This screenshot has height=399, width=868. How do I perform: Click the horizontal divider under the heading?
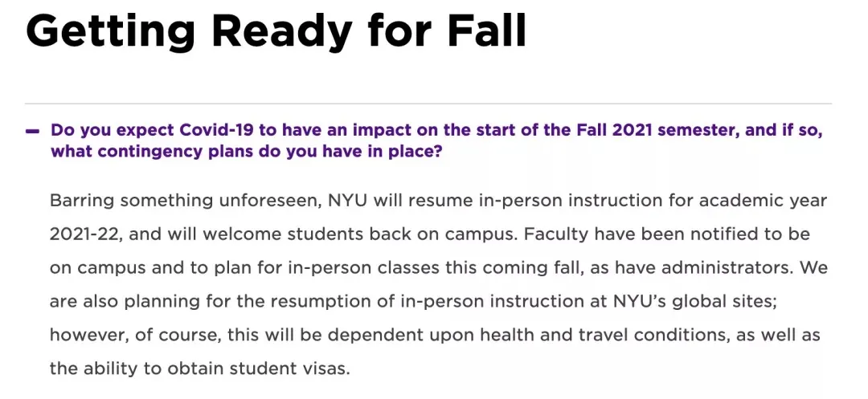click(428, 104)
